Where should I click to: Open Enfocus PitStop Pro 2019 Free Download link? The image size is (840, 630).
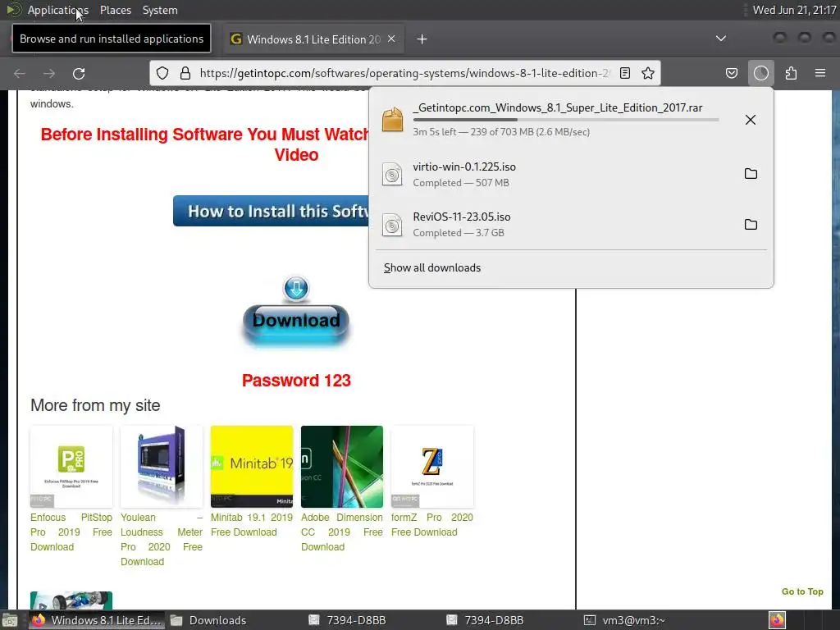(71, 532)
